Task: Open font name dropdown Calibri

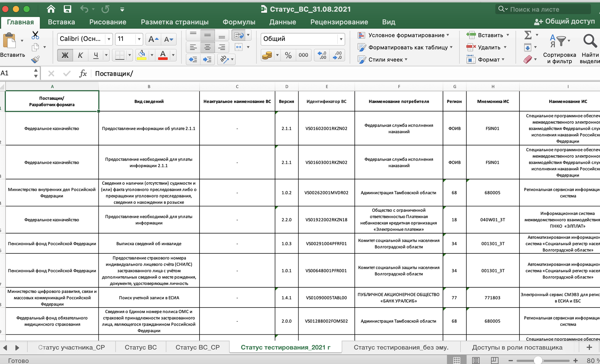Action: (x=109, y=39)
